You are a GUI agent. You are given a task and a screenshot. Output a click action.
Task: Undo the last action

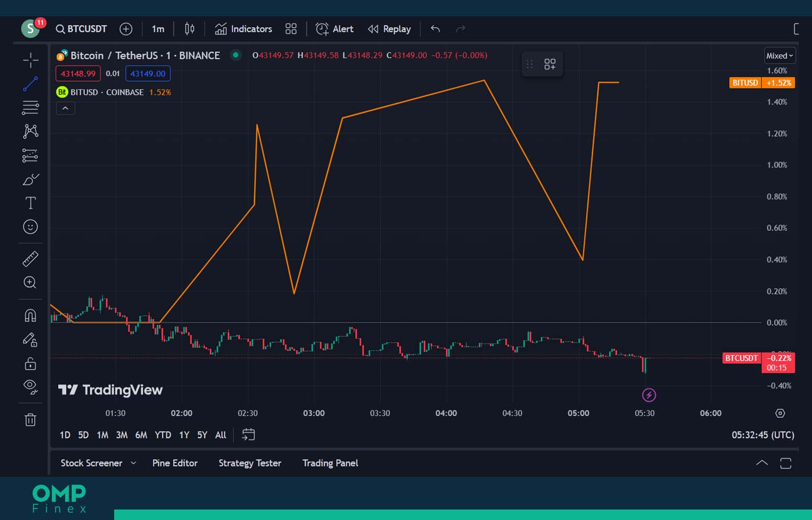click(435, 29)
